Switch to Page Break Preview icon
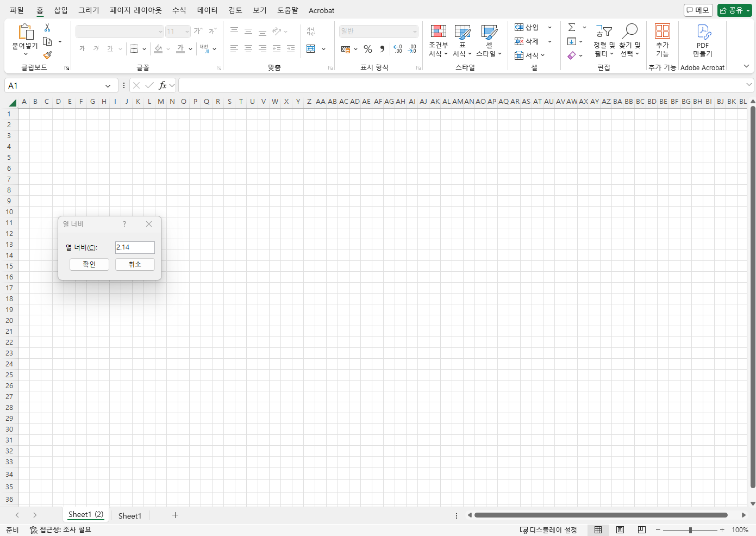The height and width of the screenshot is (536, 756). 642,530
